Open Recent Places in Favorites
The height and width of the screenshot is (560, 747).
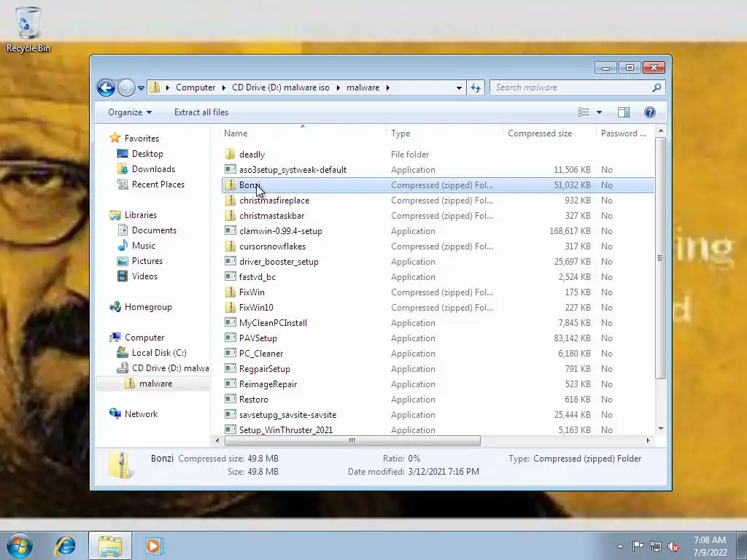(x=158, y=184)
